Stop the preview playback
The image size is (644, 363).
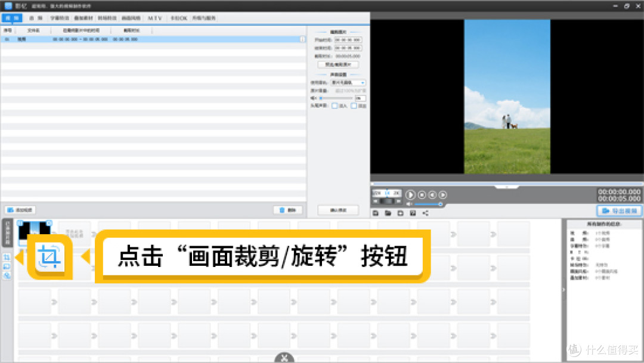[x=422, y=195]
